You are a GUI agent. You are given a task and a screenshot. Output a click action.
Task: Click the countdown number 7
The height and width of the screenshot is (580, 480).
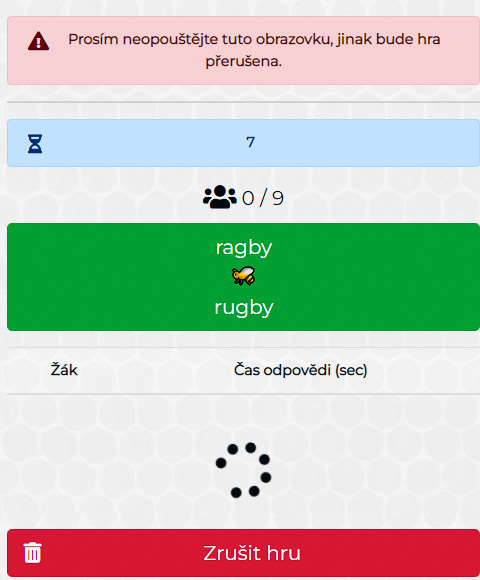pos(250,142)
